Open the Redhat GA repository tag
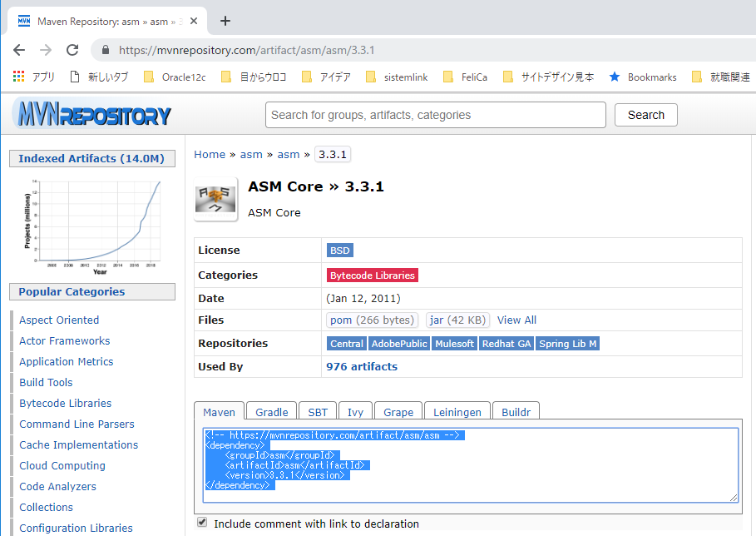Image resolution: width=756 pixels, height=536 pixels. pyautogui.click(x=506, y=344)
